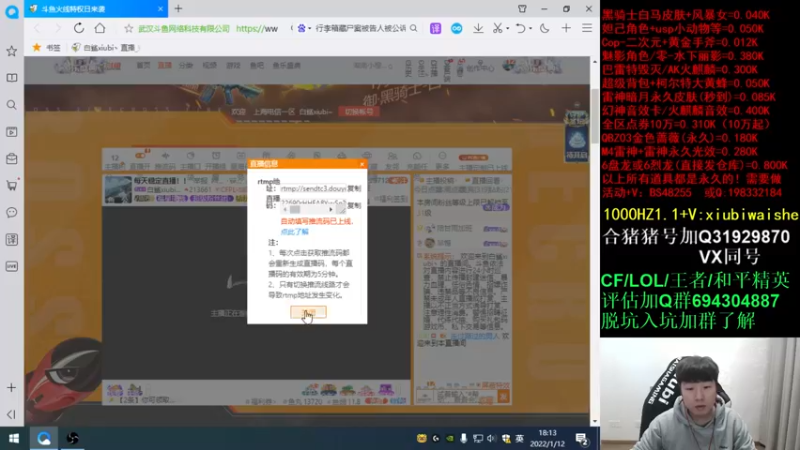The image size is (800, 450).
Task: Click the stream thumbnail beside room title
Action: pyautogui.click(x=117, y=189)
